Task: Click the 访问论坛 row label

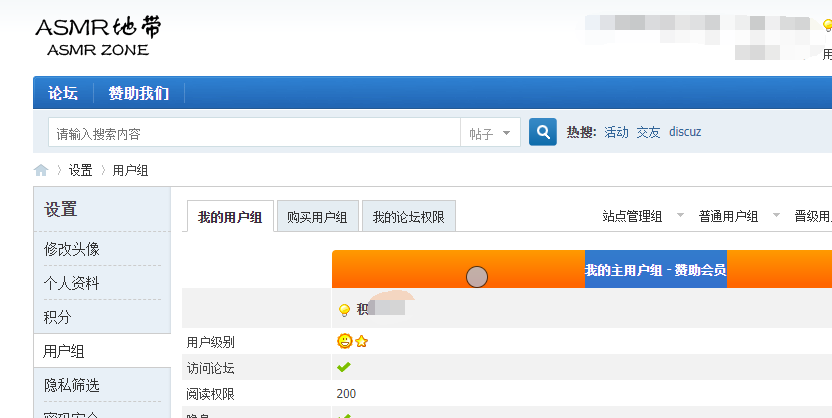Action: pyautogui.click(x=211, y=368)
